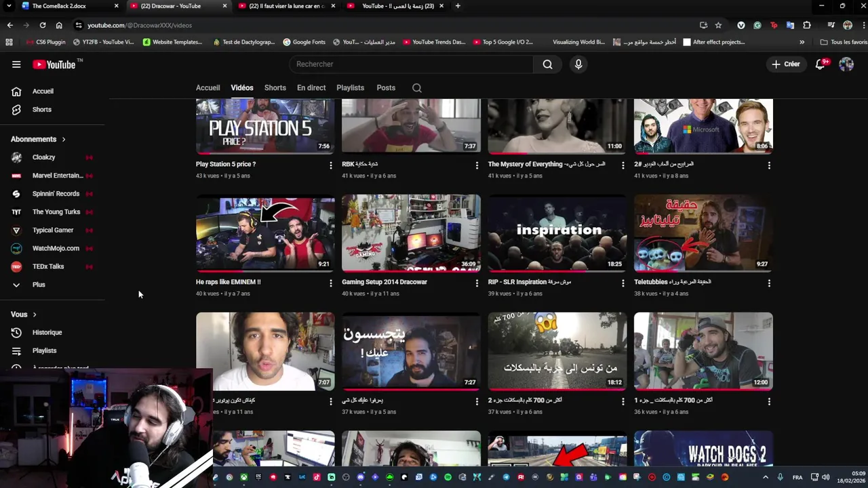The height and width of the screenshot is (488, 868).
Task: Show more bookmarks with the double chevron
Action: point(802,42)
